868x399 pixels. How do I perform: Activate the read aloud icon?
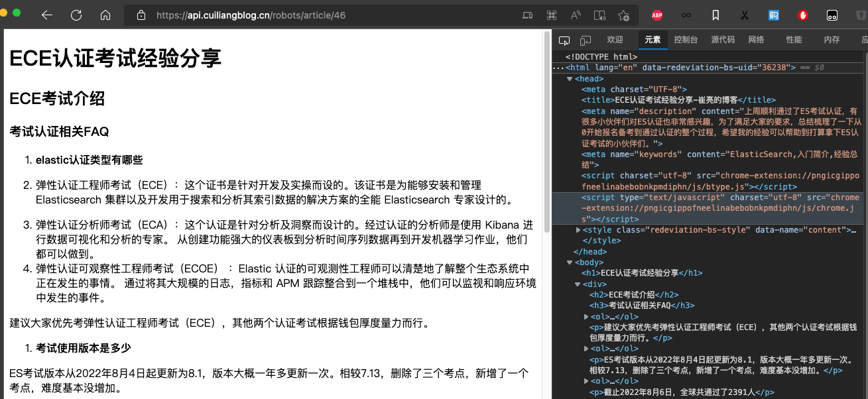(576, 15)
